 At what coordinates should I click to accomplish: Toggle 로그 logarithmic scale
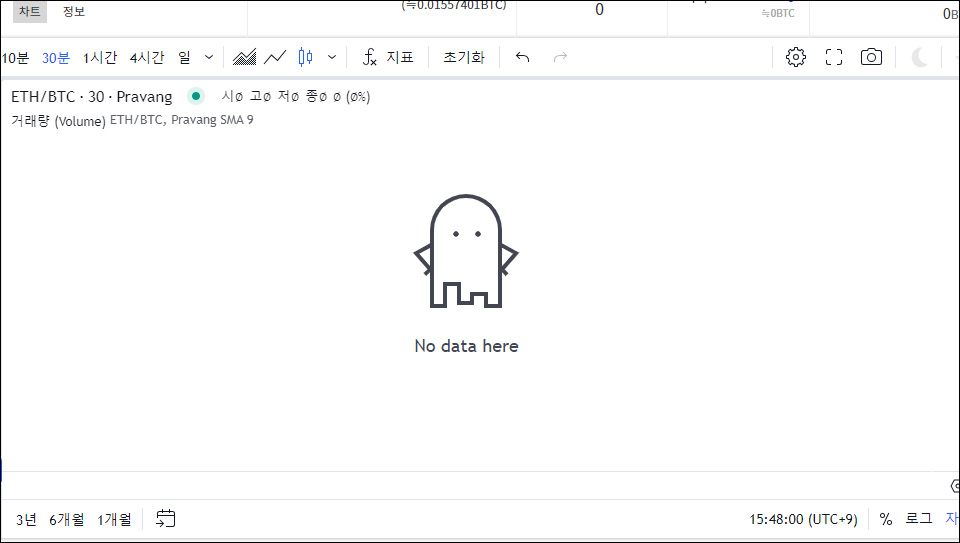click(x=918, y=519)
